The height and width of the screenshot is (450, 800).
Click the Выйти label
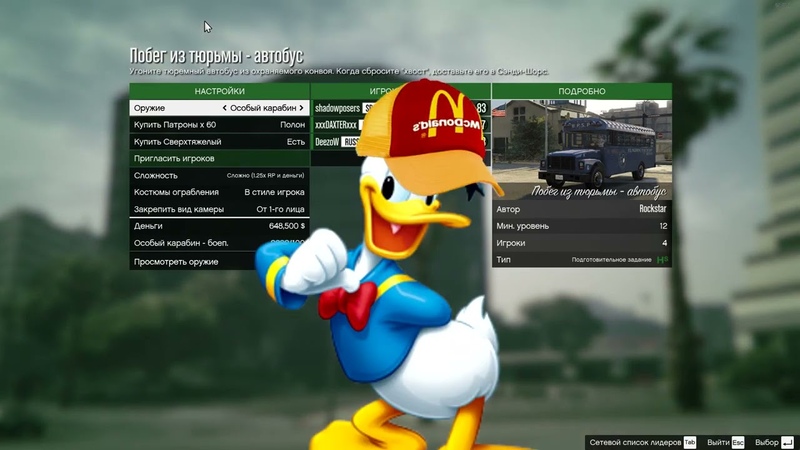tap(718, 442)
